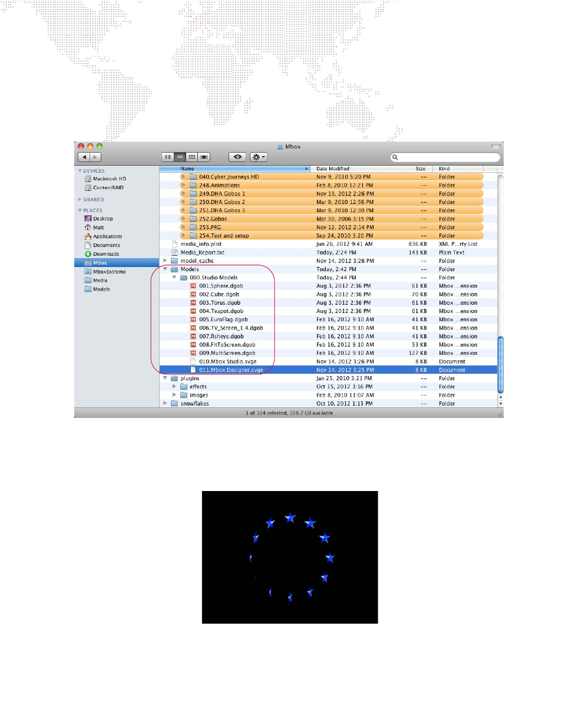Expand the 040.Cyber Journeys HD folder
Screen dimensions: 562x728
pyautogui.click(x=183, y=177)
